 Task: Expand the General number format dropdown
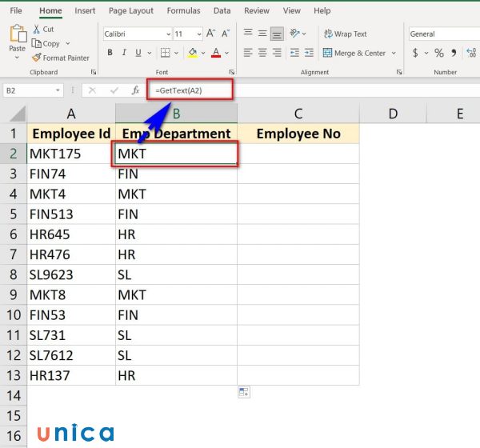[444, 34]
